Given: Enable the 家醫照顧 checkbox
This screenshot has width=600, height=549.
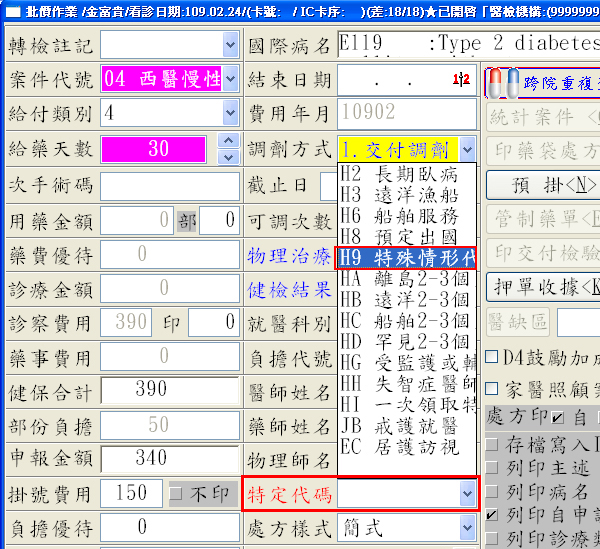Looking at the screenshot, I should tap(491, 388).
